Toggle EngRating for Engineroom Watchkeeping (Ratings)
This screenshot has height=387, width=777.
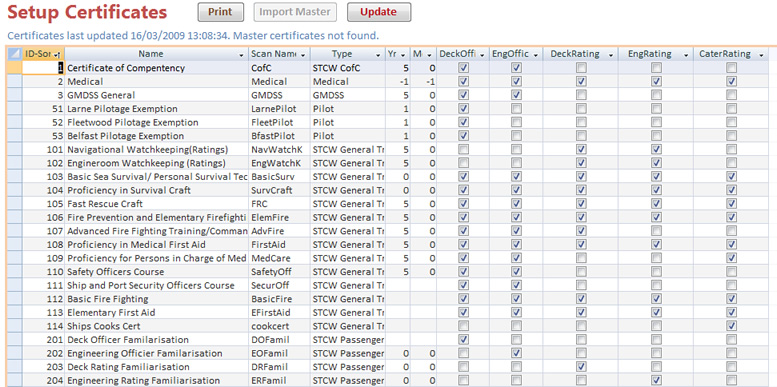(x=656, y=163)
